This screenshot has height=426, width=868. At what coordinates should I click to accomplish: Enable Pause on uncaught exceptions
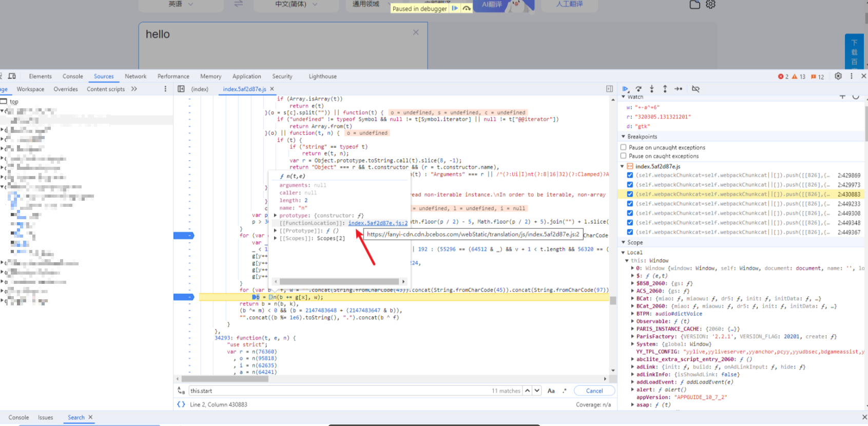coord(623,147)
